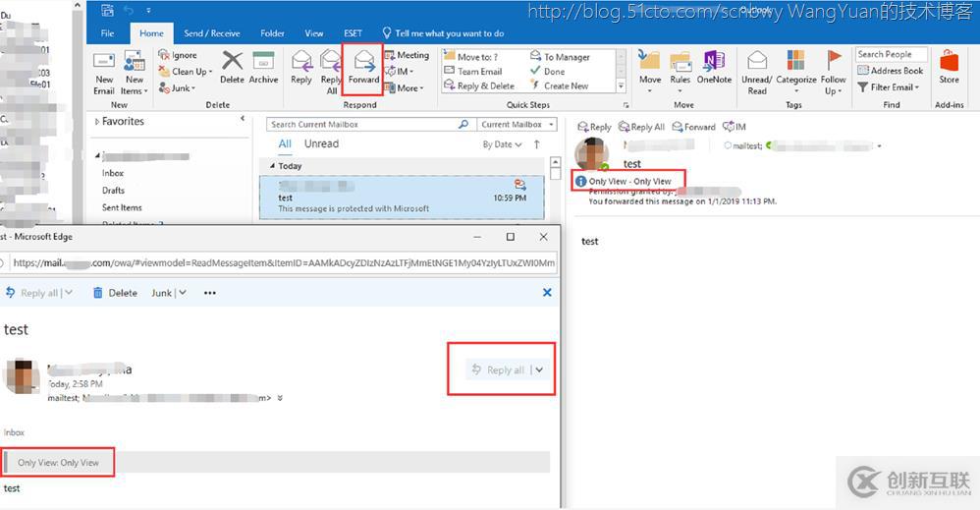Open the Junk dropdown in the ribbon
Image resolution: width=980 pixels, height=510 pixels.
pyautogui.click(x=178, y=88)
